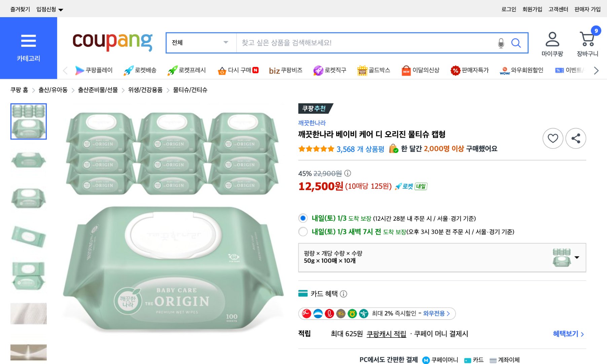Open the 이달의신상 menu item
Viewport: 607px width, 364px height.
421,70
